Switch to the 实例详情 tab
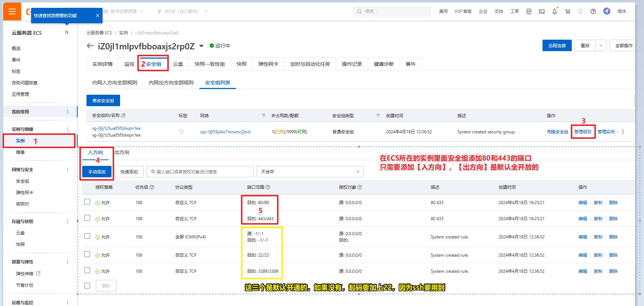This screenshot has width=644, height=306. click(x=103, y=64)
